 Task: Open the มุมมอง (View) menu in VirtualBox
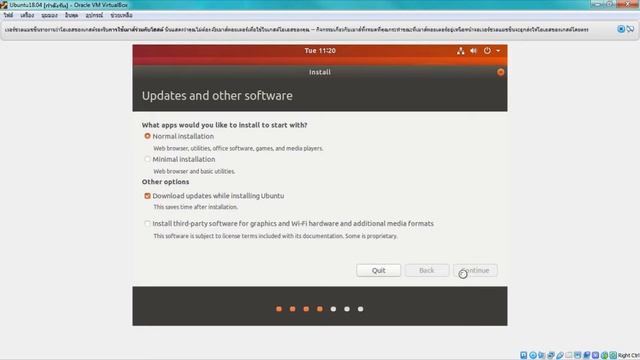(49, 15)
